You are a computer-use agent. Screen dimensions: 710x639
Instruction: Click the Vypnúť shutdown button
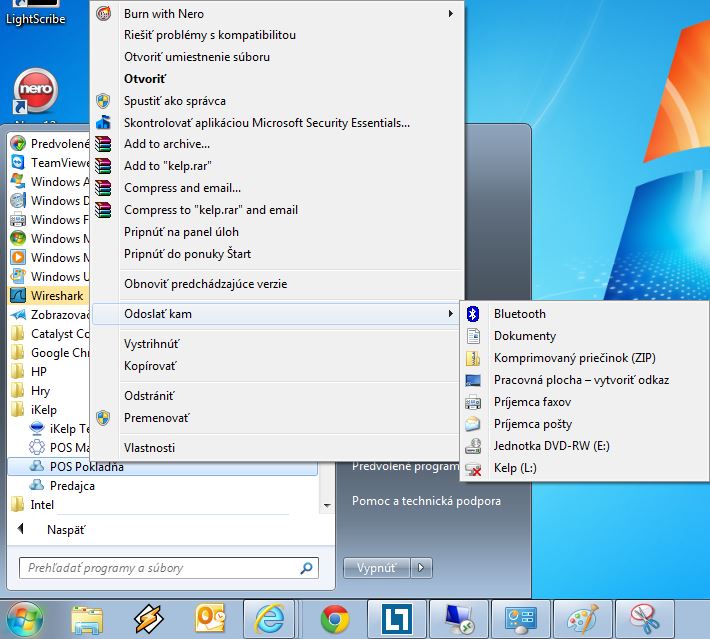pos(376,568)
